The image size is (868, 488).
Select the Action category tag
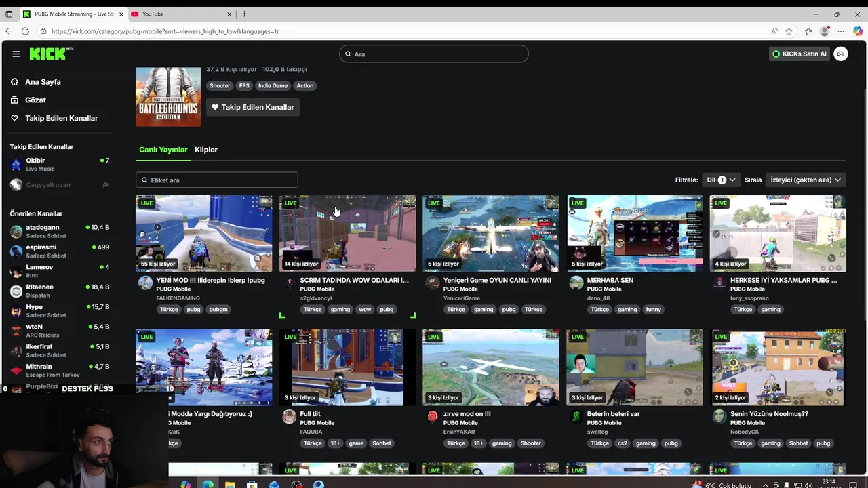305,85
